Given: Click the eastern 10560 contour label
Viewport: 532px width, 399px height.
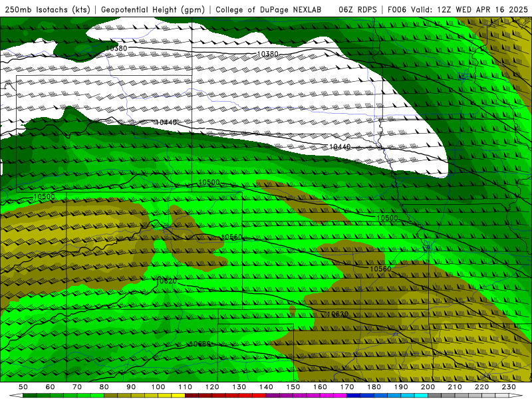Looking at the screenshot, I should (x=380, y=269).
